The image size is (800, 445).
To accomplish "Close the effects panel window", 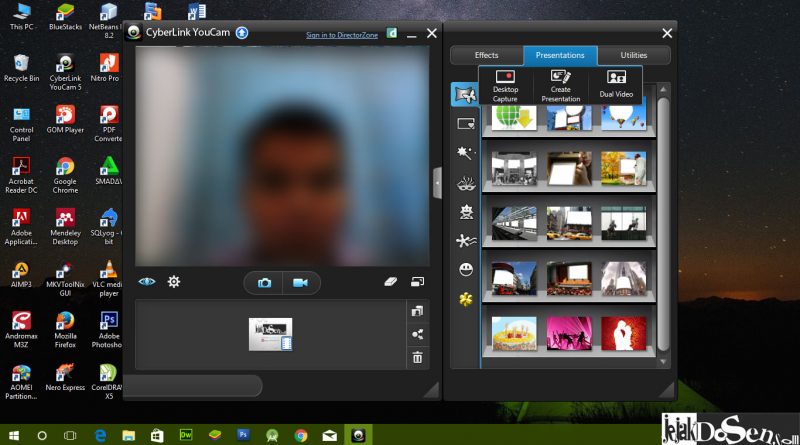I will coord(667,33).
